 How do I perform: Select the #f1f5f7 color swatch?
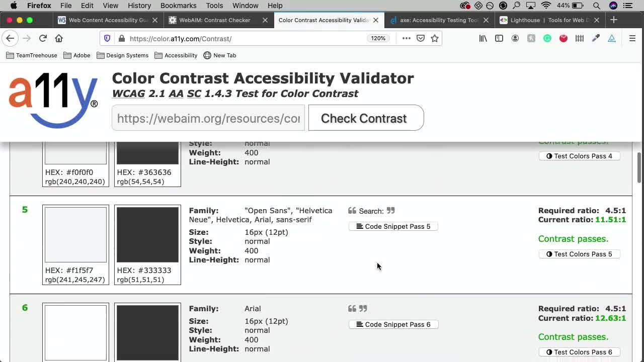click(75, 234)
